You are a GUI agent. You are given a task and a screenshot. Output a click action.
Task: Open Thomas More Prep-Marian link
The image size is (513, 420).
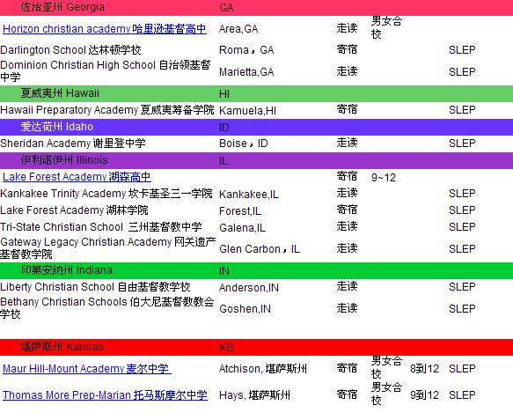click(105, 394)
